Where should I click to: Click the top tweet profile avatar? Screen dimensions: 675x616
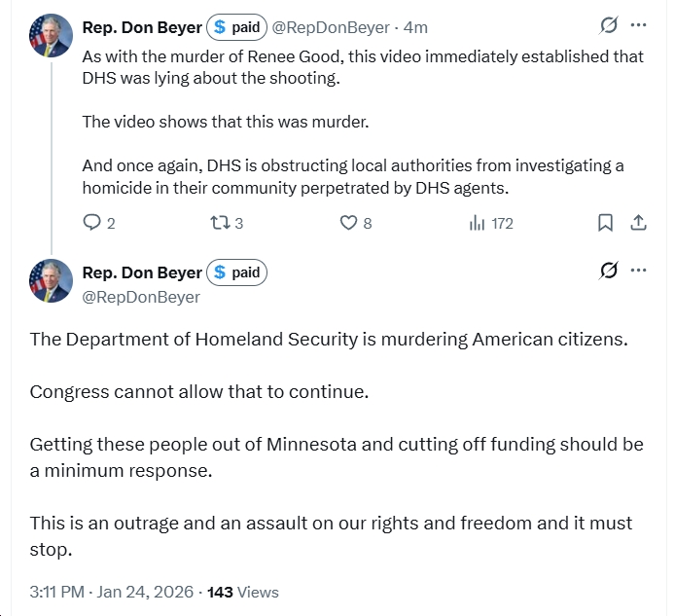tap(50, 35)
